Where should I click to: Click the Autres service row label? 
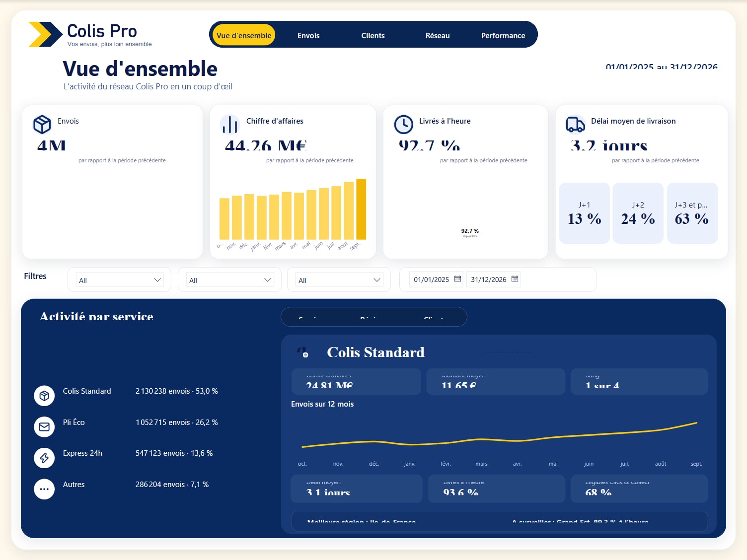74,485
